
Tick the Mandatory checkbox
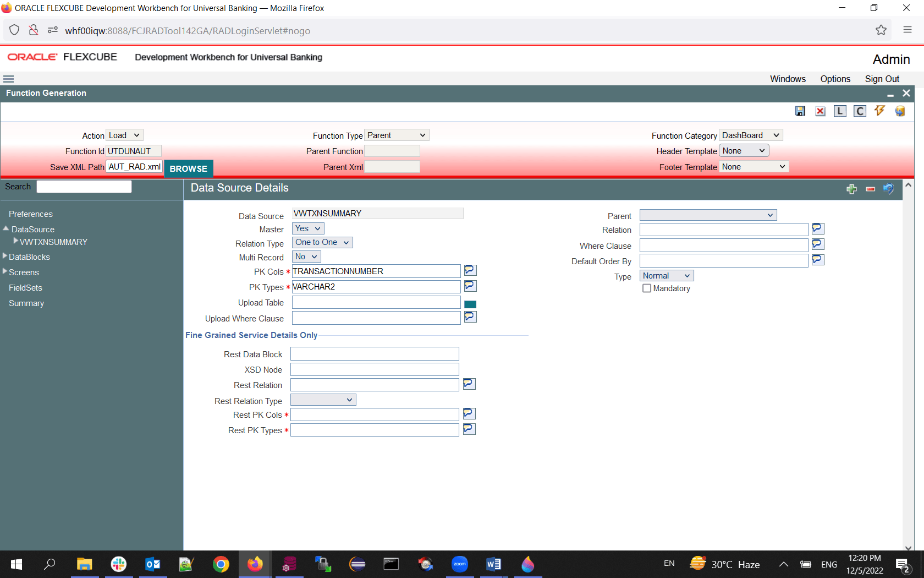point(647,288)
